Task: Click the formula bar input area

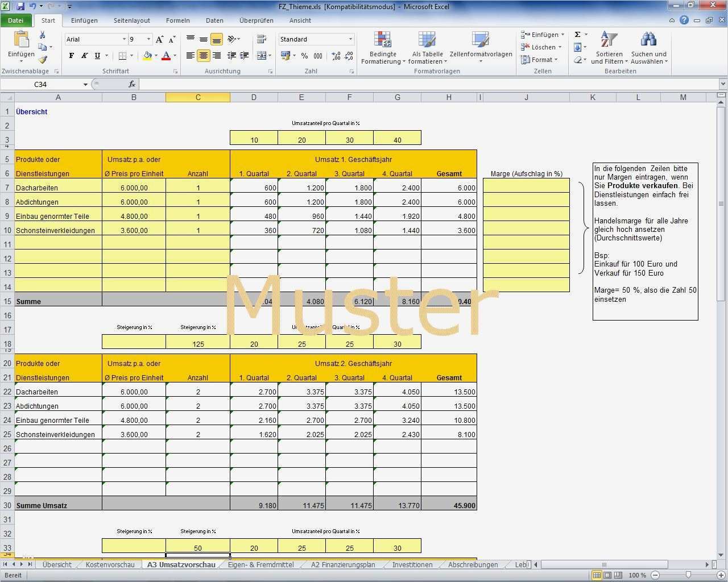Action: tap(429, 84)
